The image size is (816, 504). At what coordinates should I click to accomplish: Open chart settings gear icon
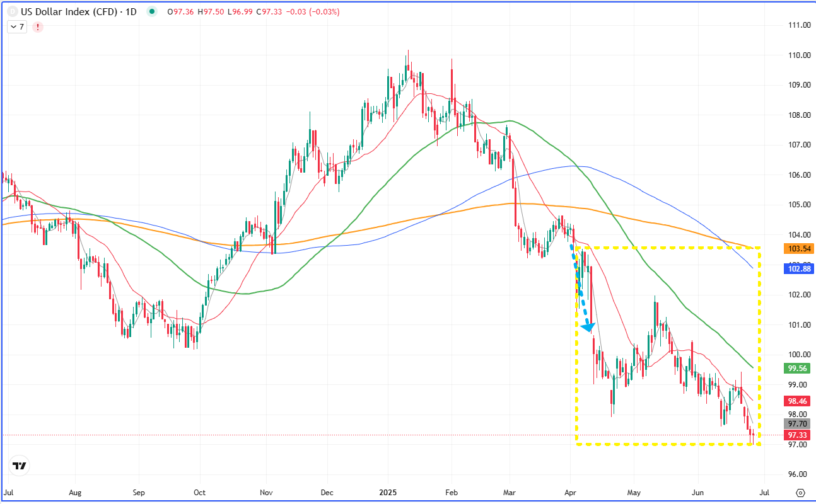(x=800, y=493)
